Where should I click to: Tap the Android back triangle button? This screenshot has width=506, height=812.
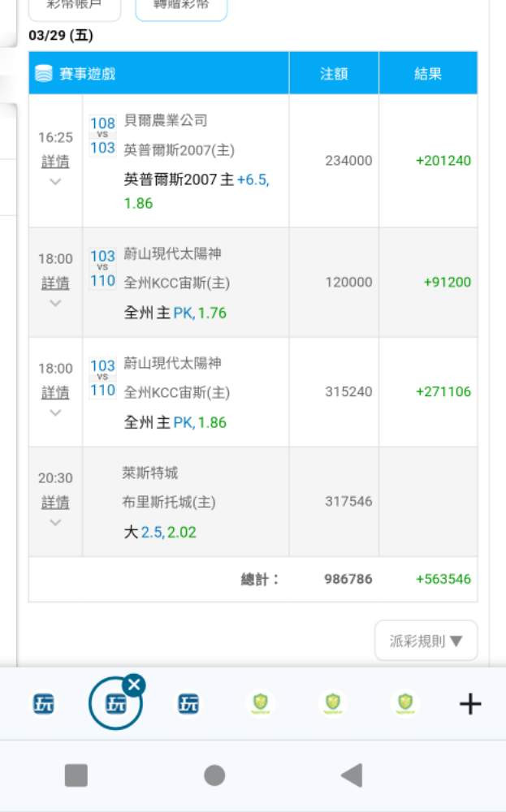352,775
